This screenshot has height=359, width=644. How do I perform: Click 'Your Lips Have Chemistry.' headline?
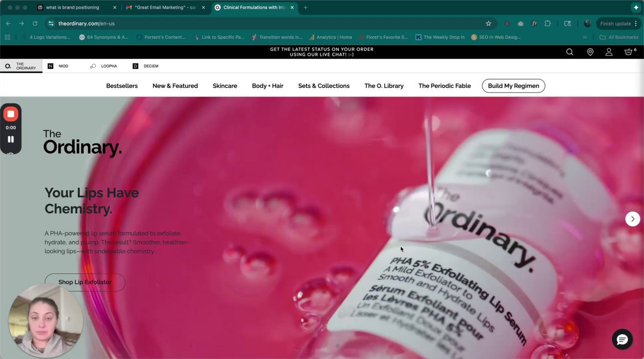pyautogui.click(x=92, y=200)
